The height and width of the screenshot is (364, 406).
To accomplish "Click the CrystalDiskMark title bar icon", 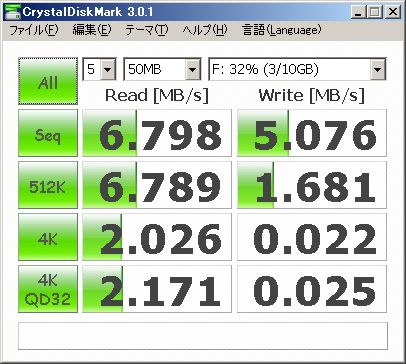I will tap(12, 12).
